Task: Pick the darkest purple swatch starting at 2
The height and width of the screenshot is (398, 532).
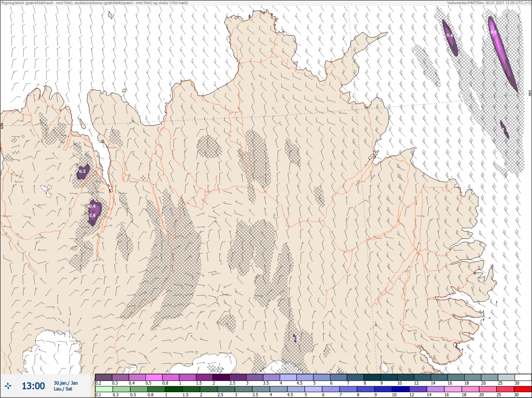Action: (221, 377)
